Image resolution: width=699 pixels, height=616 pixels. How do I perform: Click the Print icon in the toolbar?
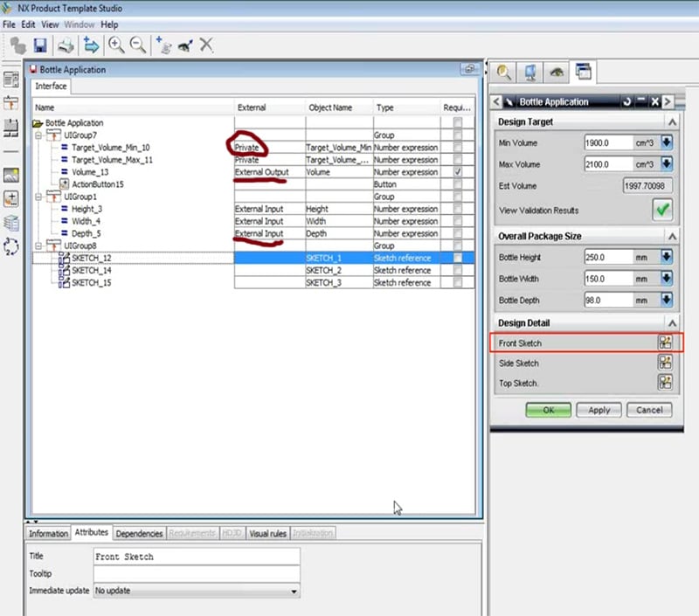[66, 45]
